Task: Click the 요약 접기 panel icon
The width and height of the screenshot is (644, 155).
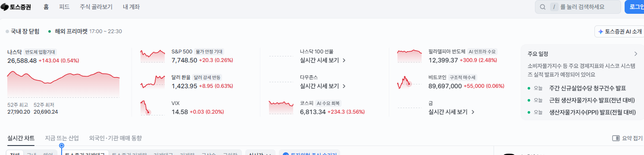Action: coord(616,138)
